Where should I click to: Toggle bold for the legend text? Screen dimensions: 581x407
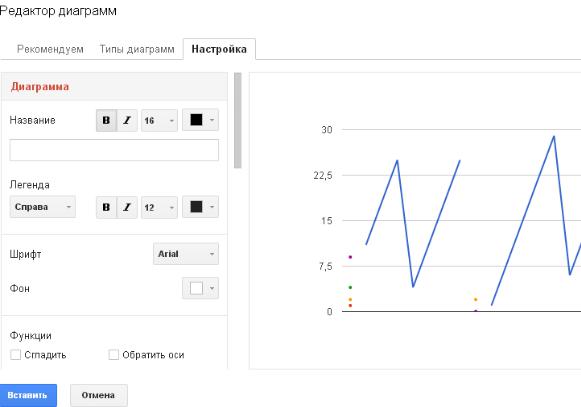[x=106, y=207]
